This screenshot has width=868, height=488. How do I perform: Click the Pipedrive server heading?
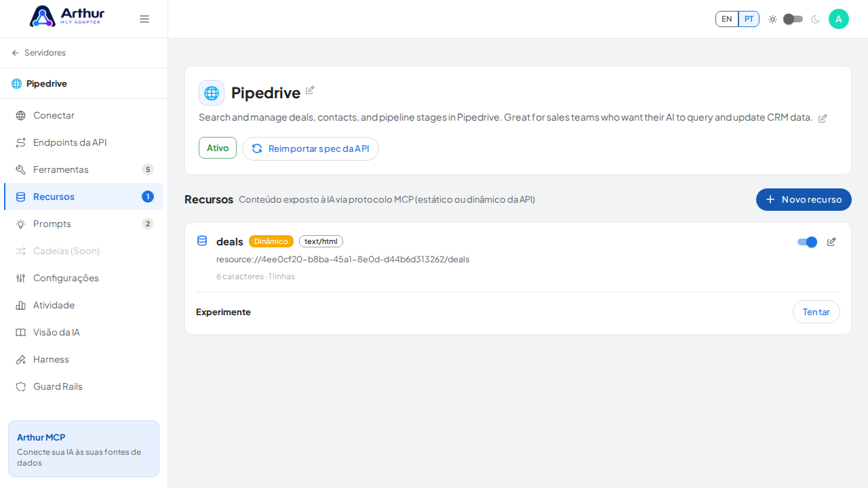coord(266,93)
